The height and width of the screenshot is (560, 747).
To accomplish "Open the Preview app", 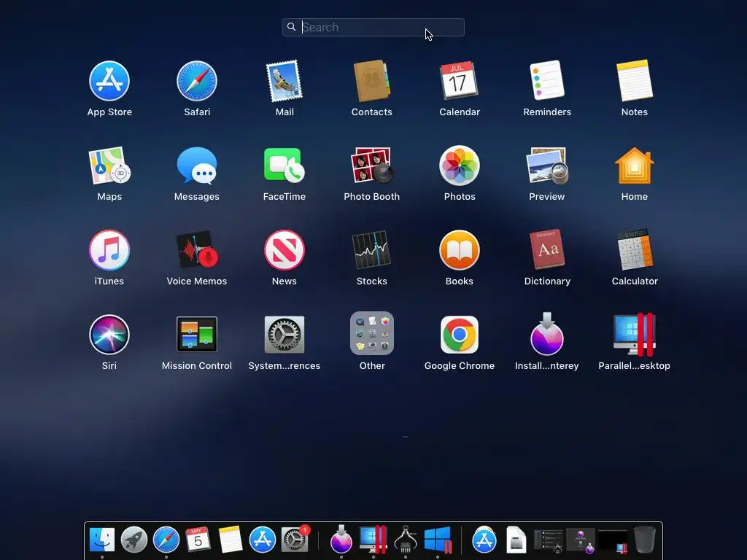I will click(547, 166).
